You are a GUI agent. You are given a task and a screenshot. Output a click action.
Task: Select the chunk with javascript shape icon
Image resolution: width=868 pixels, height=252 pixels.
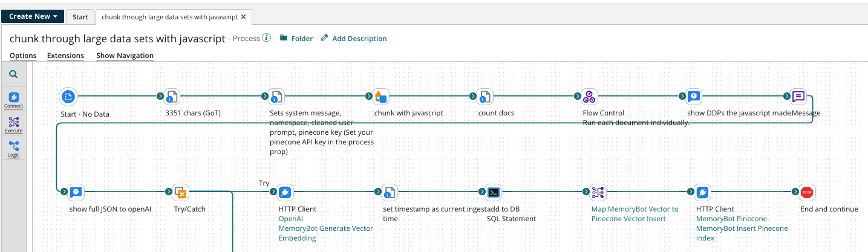pyautogui.click(x=381, y=96)
